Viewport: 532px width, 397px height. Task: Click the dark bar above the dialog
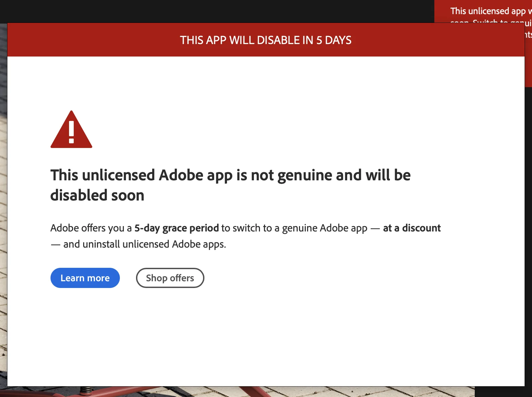pyautogui.click(x=215, y=11)
